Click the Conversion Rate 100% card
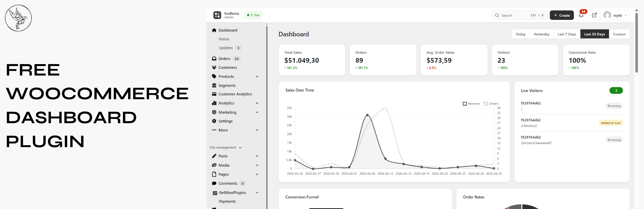 point(596,60)
